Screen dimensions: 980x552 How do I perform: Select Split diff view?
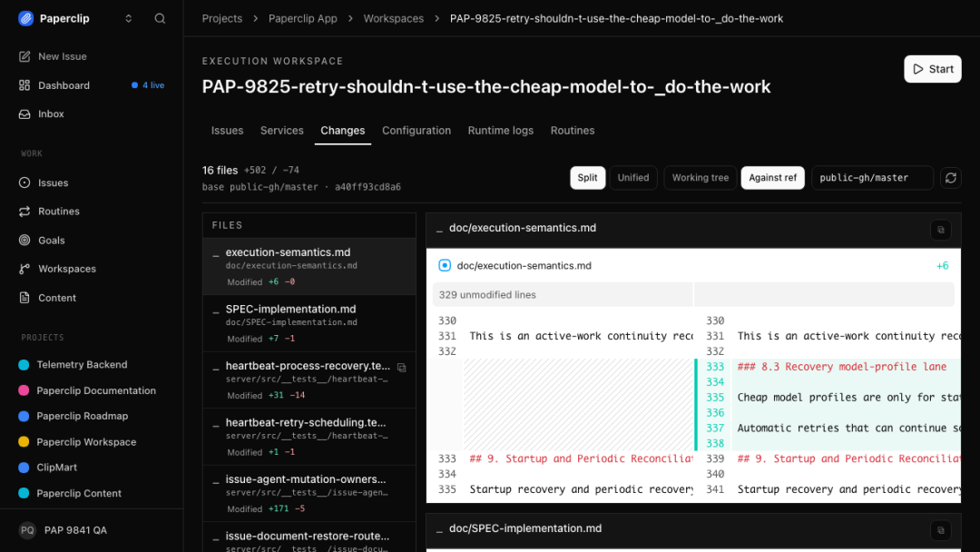pyautogui.click(x=587, y=178)
